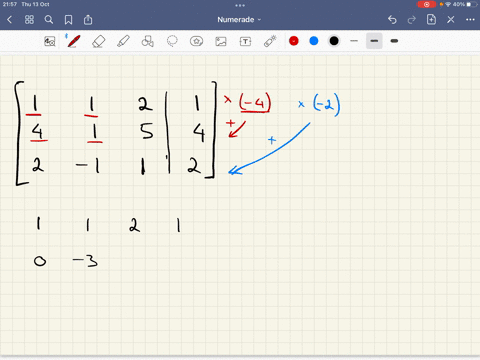480x360 pixels.
Task: Select the thinnest stroke width
Action: click(354, 41)
